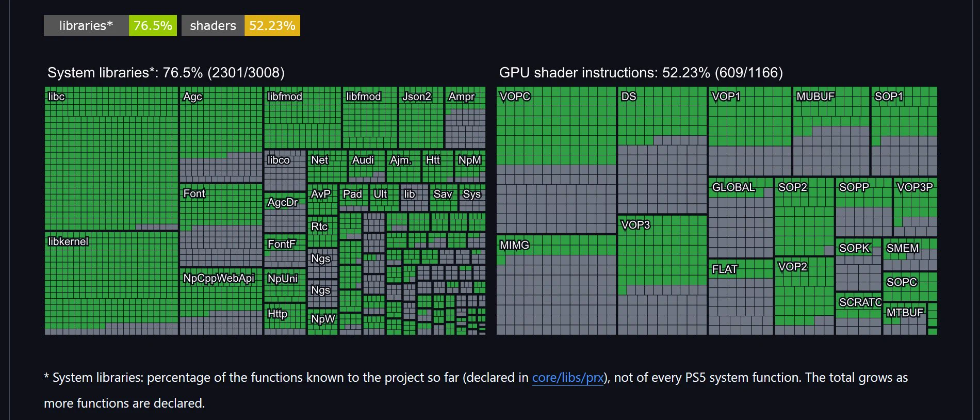Screen dimensions: 980x420
Task: Click the Http library block
Action: click(285, 319)
